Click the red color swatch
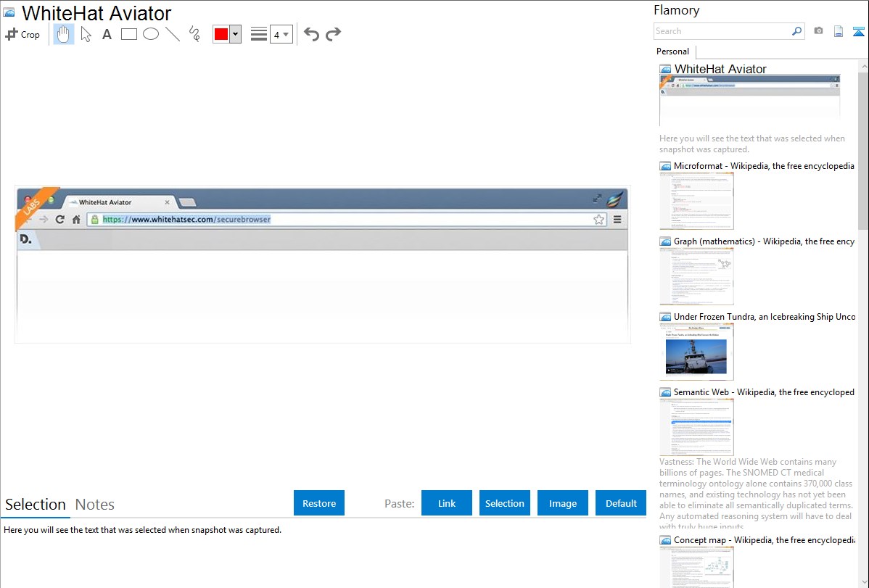The width and height of the screenshot is (869, 588). point(221,34)
